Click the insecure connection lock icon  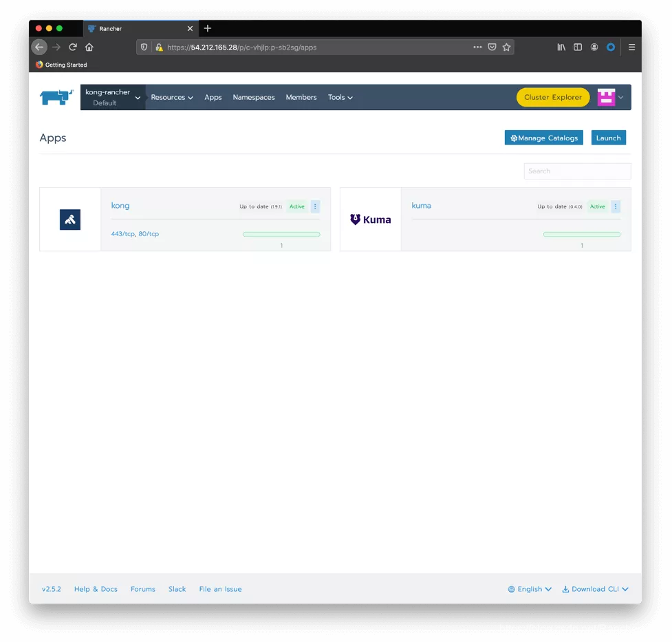click(159, 47)
